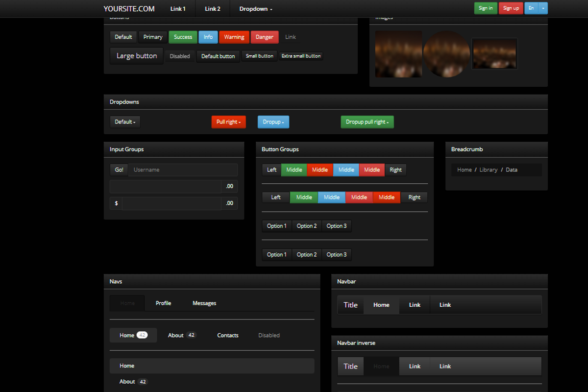The height and width of the screenshot is (392, 588).
Task: Switch to the Profile tab in Navs
Action: (x=163, y=303)
